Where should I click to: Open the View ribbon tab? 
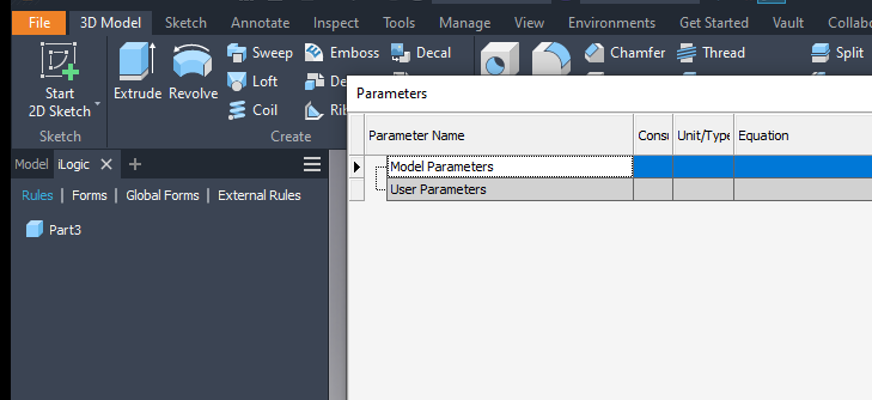(x=529, y=23)
